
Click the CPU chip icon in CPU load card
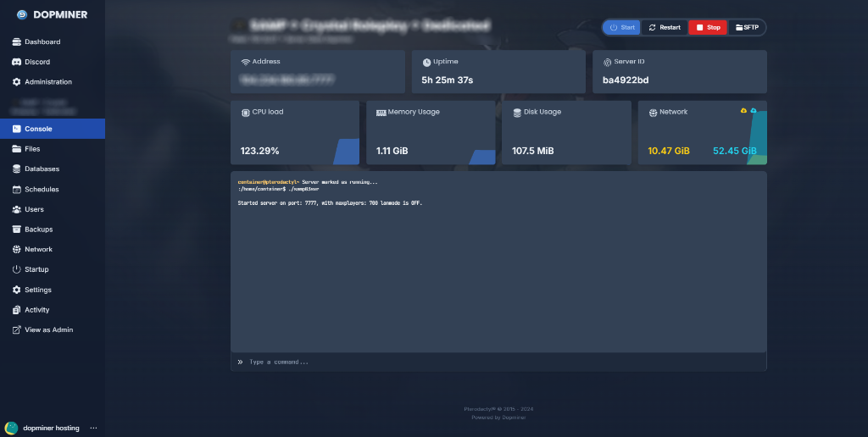pyautogui.click(x=246, y=113)
